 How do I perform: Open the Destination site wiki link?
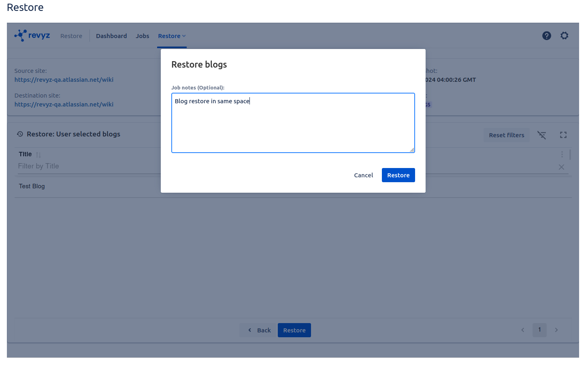coord(64,104)
